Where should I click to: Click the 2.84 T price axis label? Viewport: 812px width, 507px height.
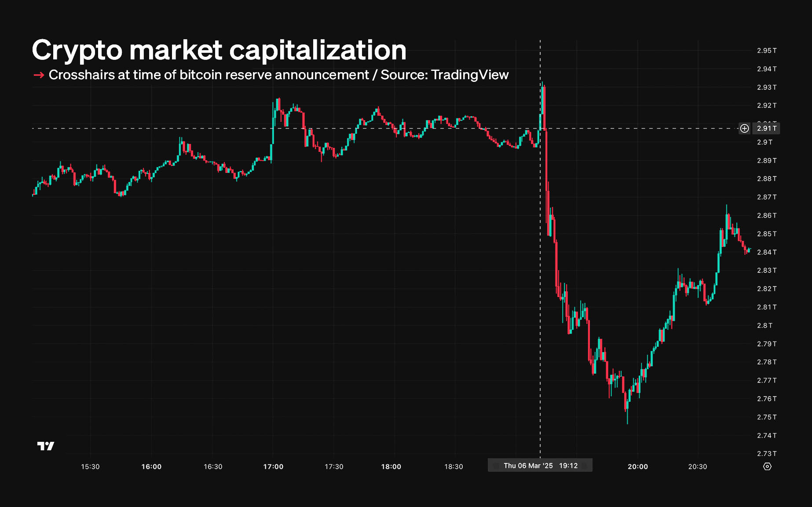(767, 252)
